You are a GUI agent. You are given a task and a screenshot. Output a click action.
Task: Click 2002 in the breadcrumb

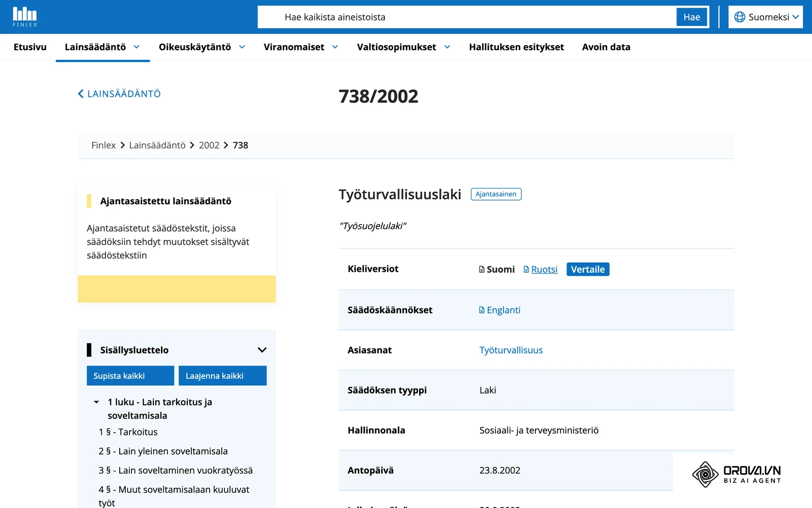209,145
